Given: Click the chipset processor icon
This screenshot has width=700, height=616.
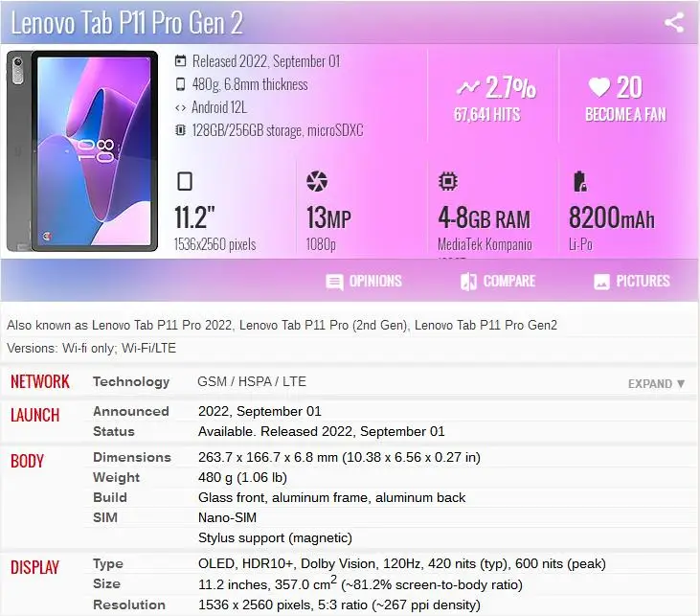Looking at the screenshot, I should pos(448,181).
